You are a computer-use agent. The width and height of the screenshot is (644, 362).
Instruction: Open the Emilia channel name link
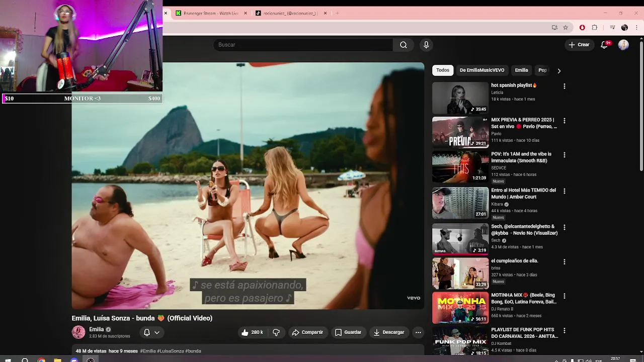pyautogui.click(x=96, y=329)
